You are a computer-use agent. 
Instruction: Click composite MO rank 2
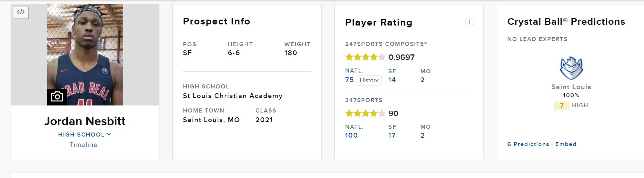(422, 80)
